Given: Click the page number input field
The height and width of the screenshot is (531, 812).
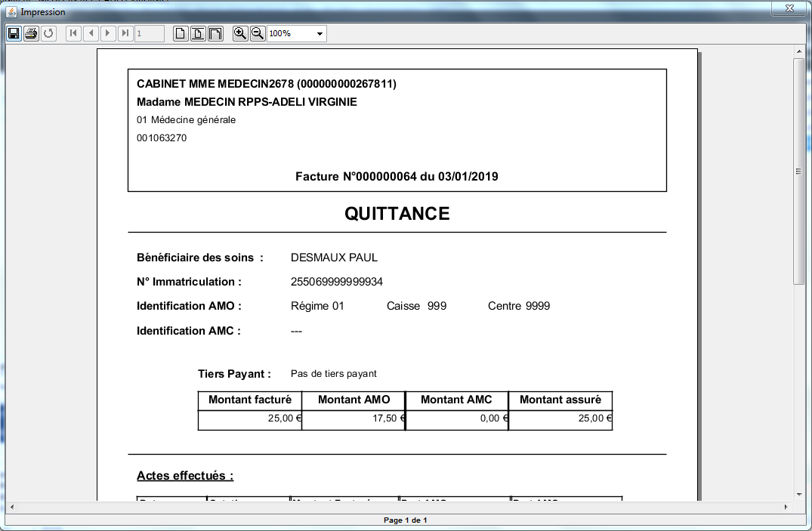Looking at the screenshot, I should tap(149, 33).
